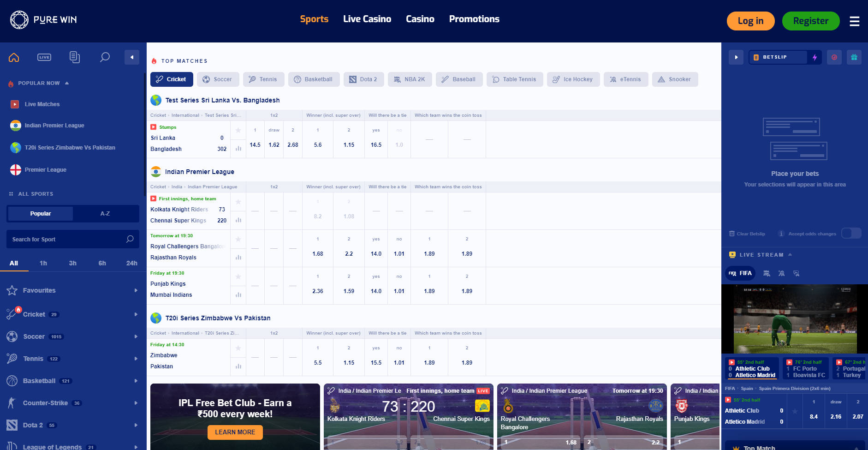Open the Kolkata Knight Riders live match card
Image resolution: width=868 pixels, height=450 pixels.
(x=409, y=417)
